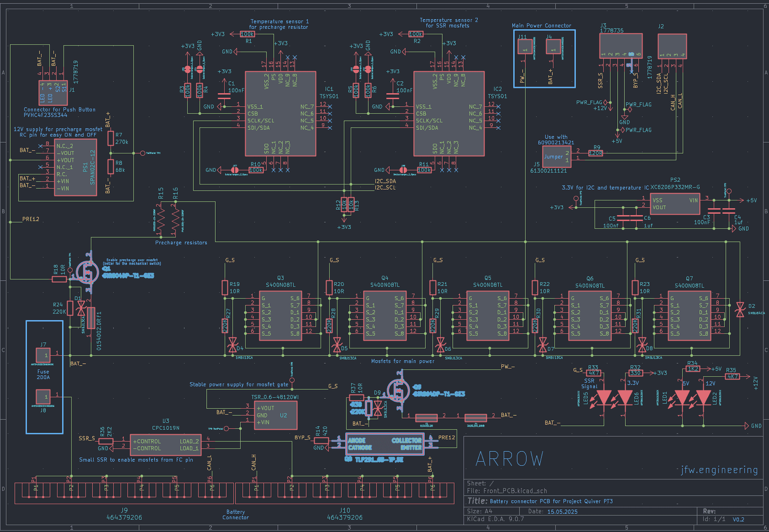Image resolution: width=769 pixels, height=532 pixels.
Task: Click the 'KiCad E.D.A. 9.0.7' version text
Action: point(496,519)
